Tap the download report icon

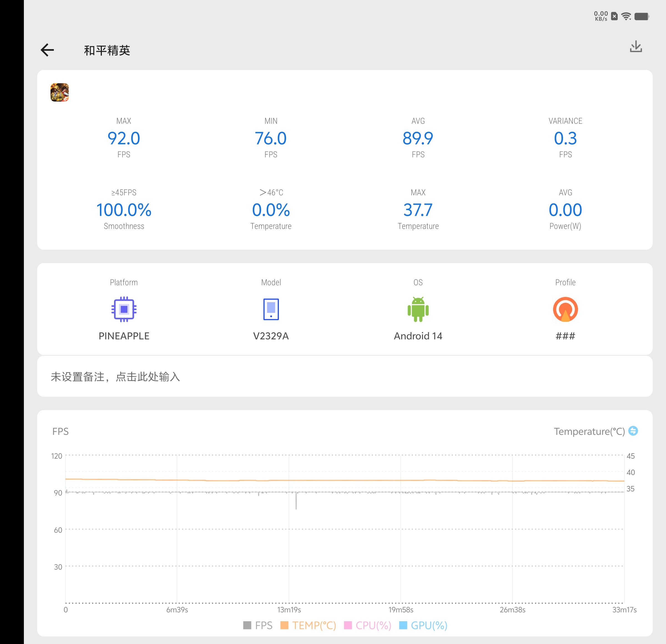pyautogui.click(x=636, y=47)
